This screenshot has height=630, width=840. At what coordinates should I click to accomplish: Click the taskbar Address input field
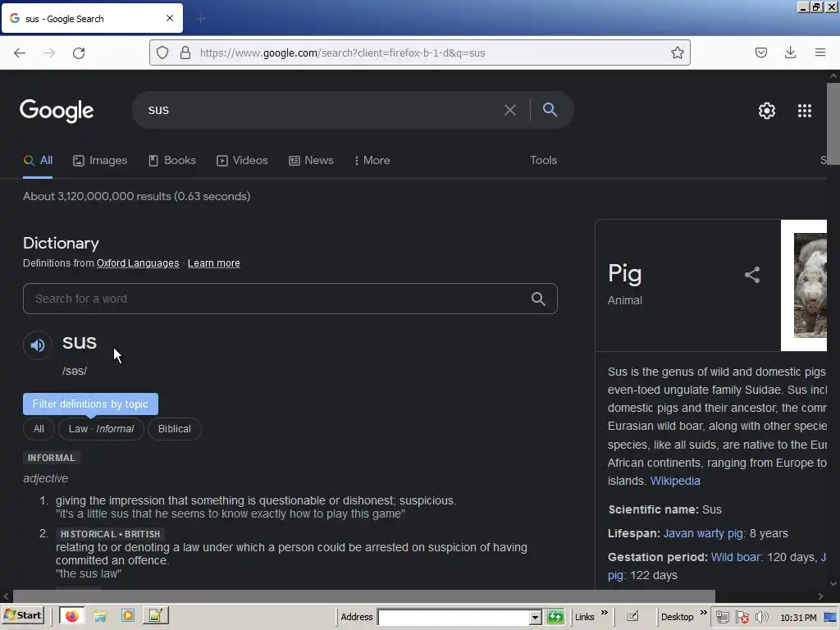[454, 617]
